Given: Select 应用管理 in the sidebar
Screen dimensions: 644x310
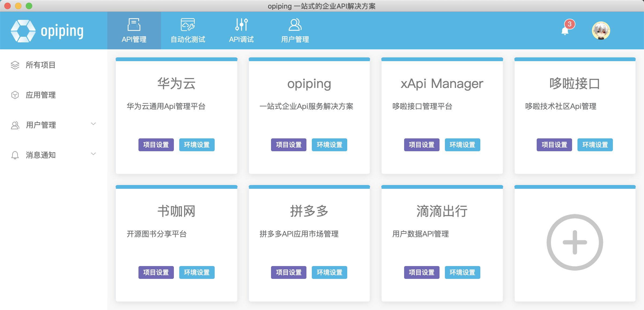Looking at the screenshot, I should pyautogui.click(x=54, y=95).
